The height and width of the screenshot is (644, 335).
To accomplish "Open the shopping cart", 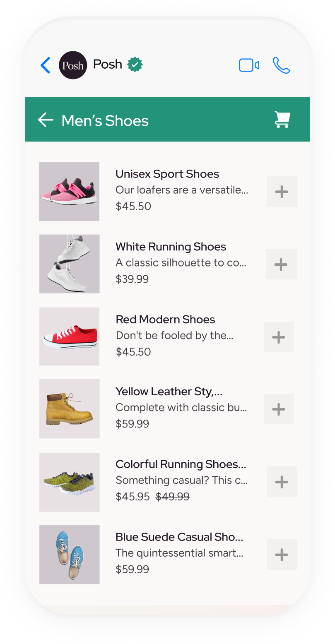I will 282,120.
